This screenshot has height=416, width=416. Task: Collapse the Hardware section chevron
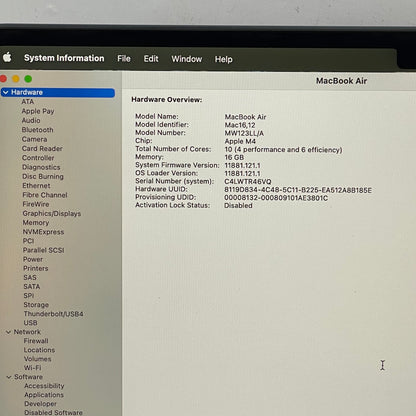pos(6,92)
